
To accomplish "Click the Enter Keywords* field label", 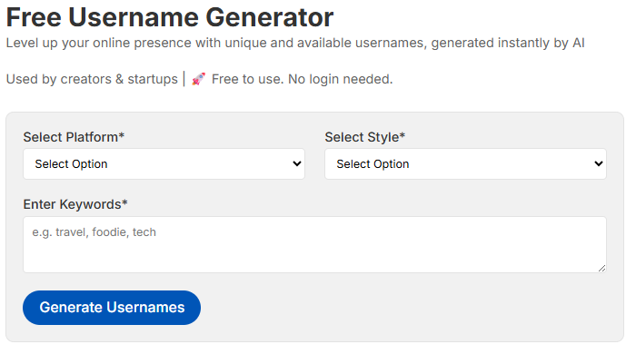I will (x=75, y=204).
